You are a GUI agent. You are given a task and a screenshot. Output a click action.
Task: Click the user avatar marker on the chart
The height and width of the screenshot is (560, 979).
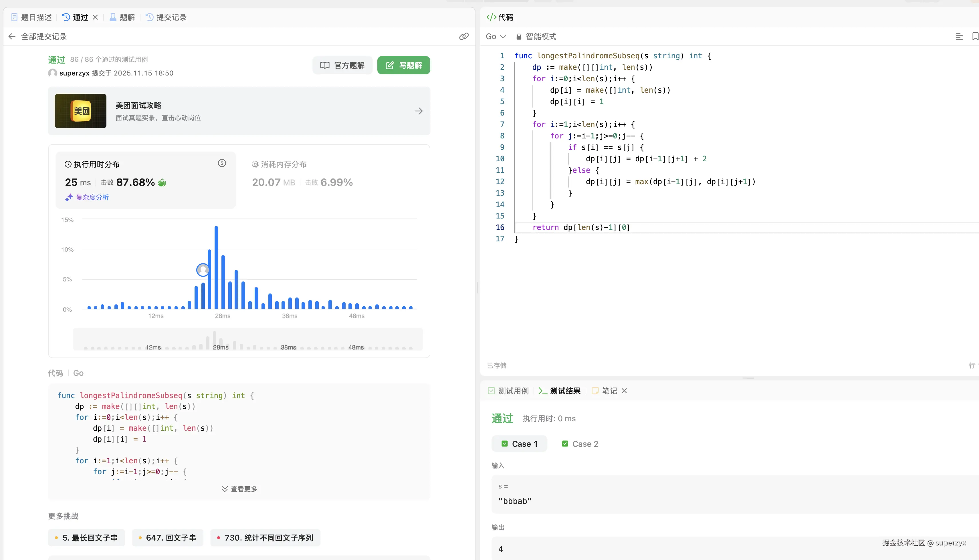(x=203, y=270)
